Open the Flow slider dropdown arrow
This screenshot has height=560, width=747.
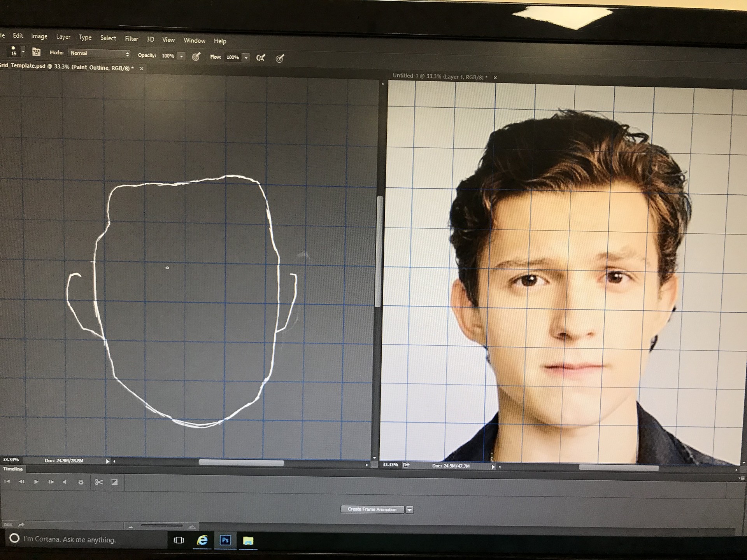246,58
